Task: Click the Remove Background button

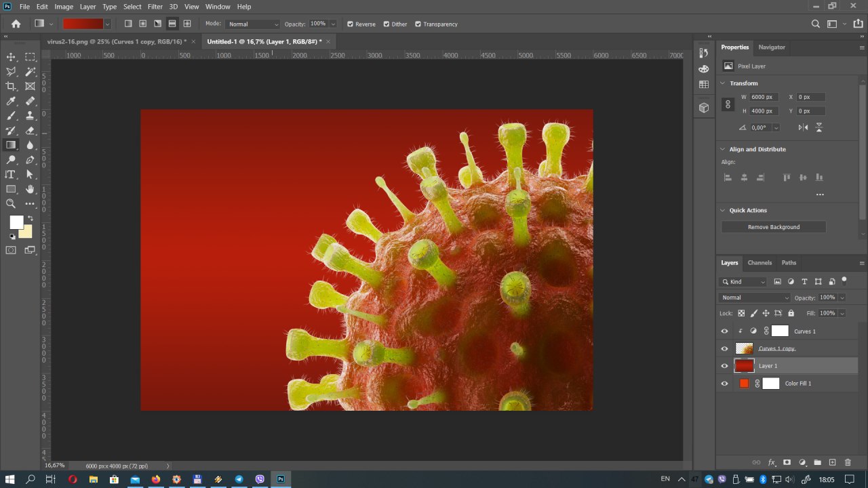Action: click(774, 227)
